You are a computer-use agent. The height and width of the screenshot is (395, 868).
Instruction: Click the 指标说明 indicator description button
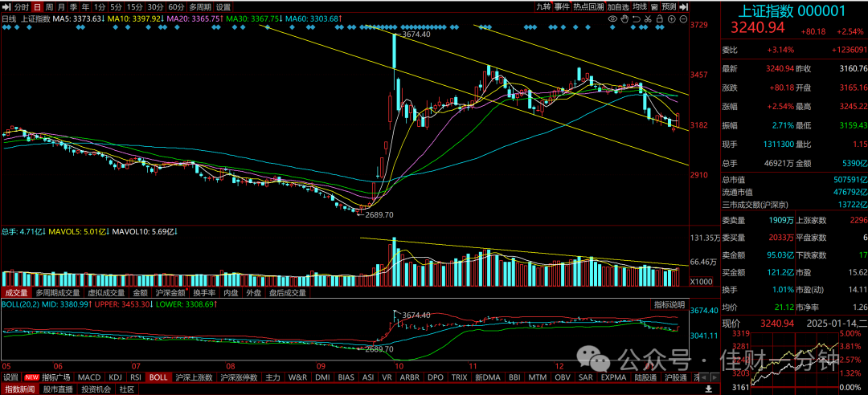[669, 305]
